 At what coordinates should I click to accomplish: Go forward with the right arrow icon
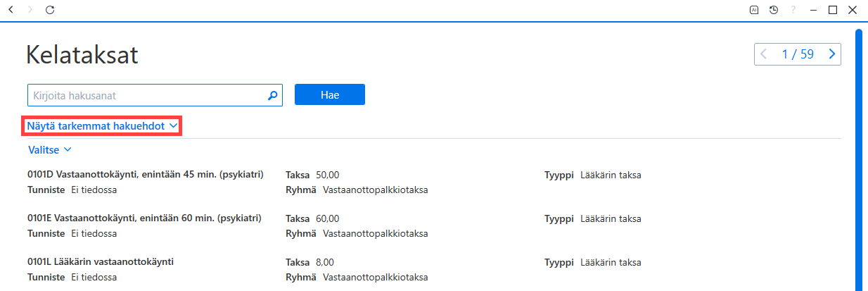tap(30, 10)
